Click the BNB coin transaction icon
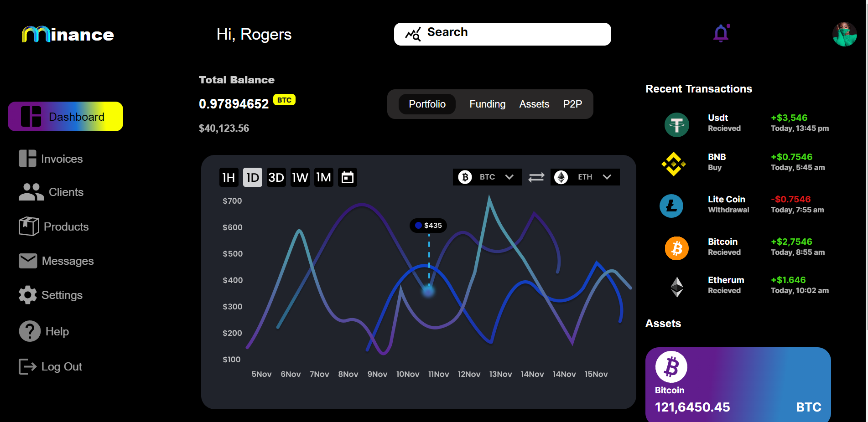The width and height of the screenshot is (868, 422). 674,164
